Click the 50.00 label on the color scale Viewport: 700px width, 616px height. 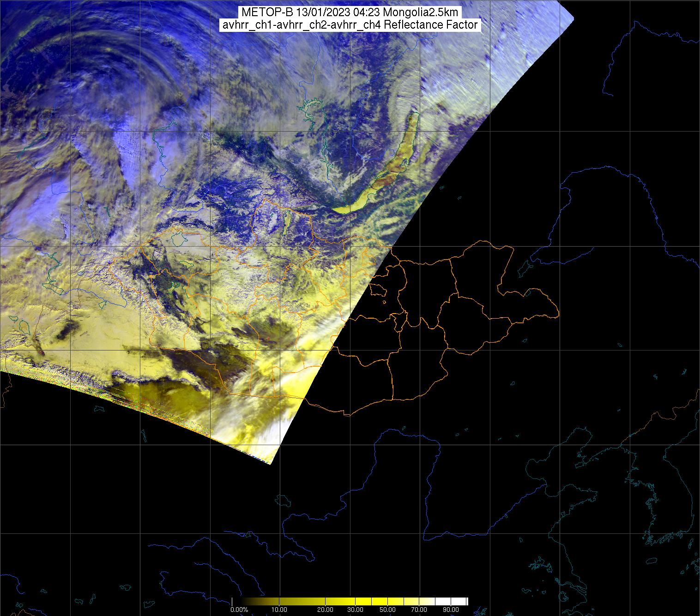click(387, 610)
